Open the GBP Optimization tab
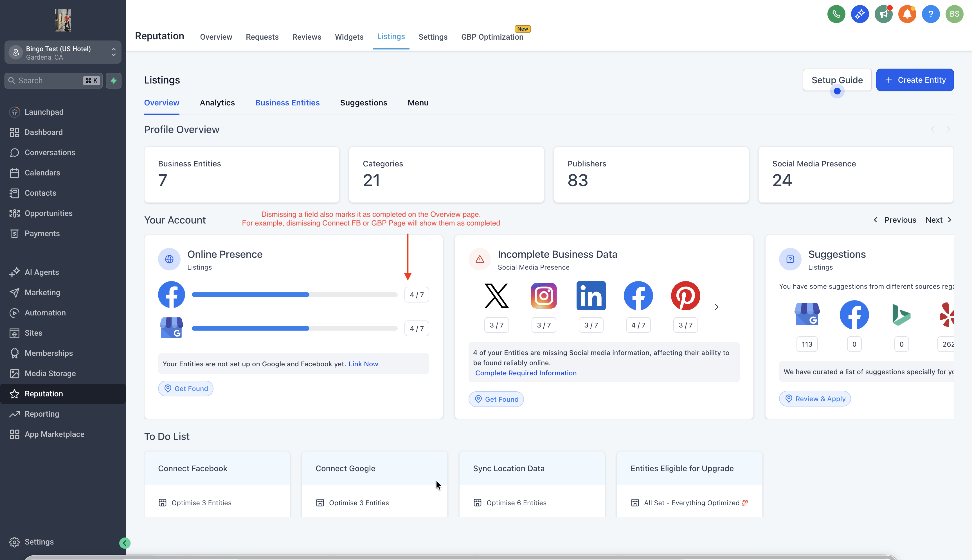This screenshot has height=560, width=972. [x=492, y=37]
